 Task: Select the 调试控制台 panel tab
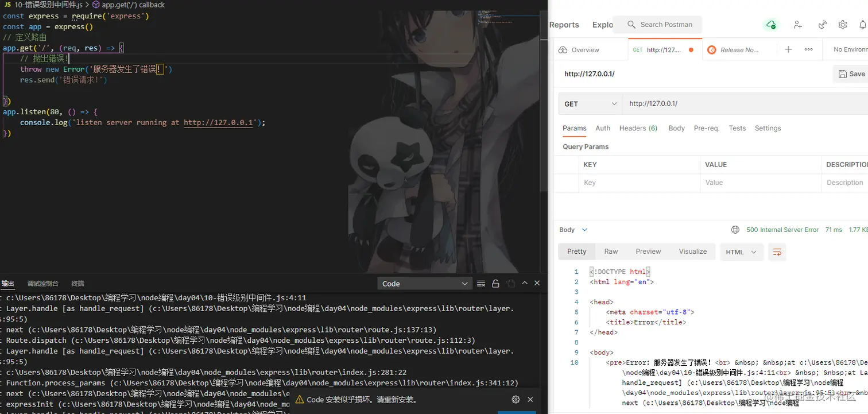tap(43, 284)
